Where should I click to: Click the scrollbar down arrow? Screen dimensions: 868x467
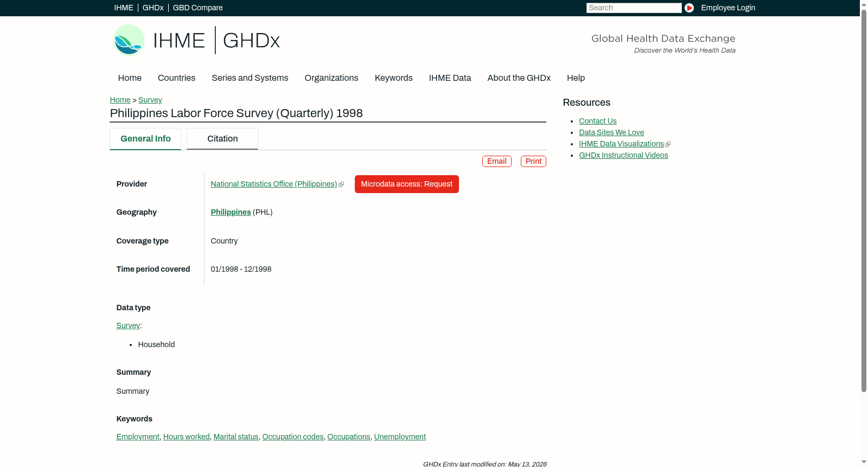point(864,463)
